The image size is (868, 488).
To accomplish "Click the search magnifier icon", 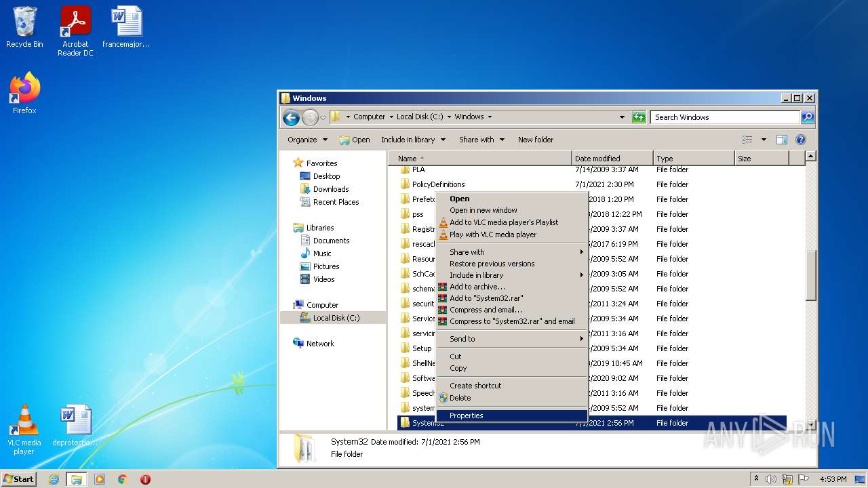I will pyautogui.click(x=807, y=117).
